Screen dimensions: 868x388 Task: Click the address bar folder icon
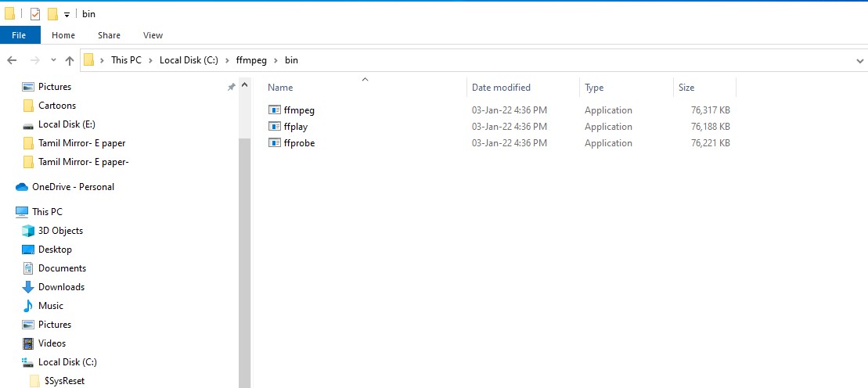88,60
